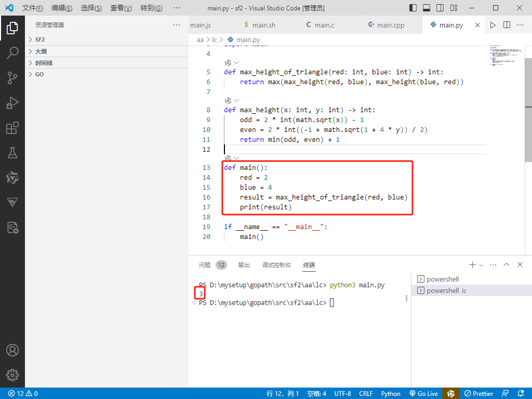Change indentation via 空格: 4

[316, 394]
